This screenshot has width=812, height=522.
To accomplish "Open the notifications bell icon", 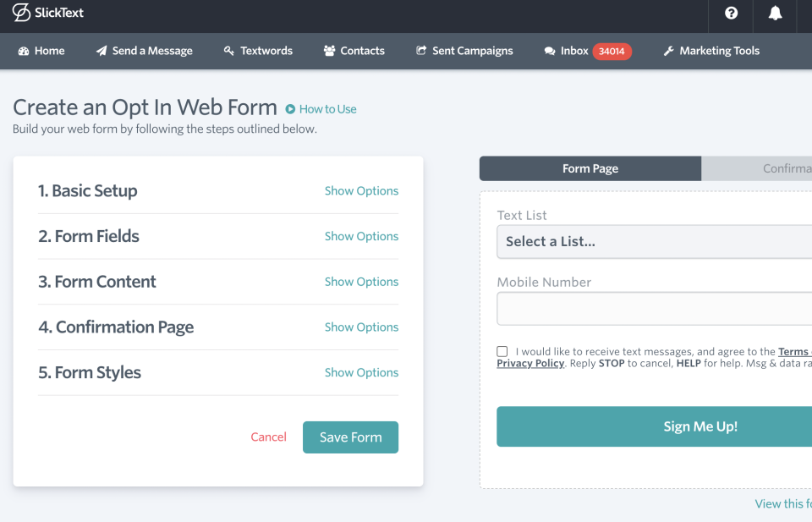I will [x=775, y=14].
